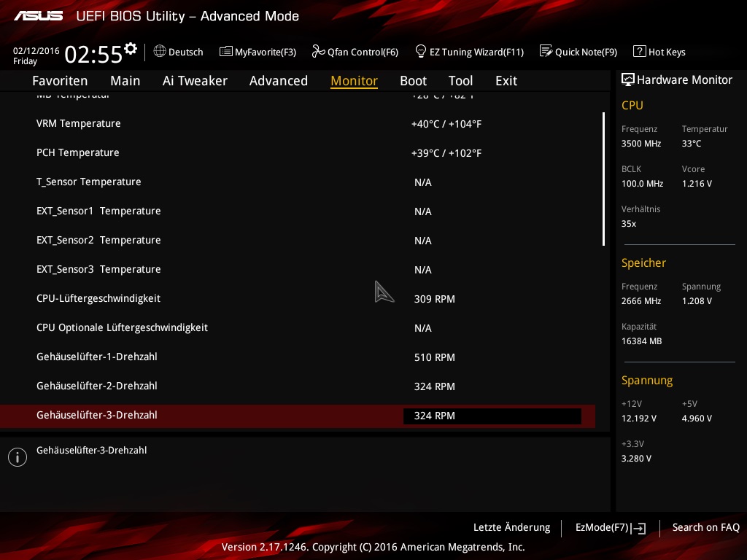Show the Hot Keys list
This screenshot has height=560, width=747.
coord(659,52)
